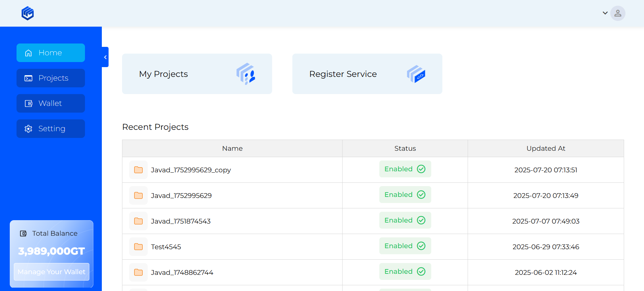Screen dimensions: 644x291
Task: Go to Home in sidebar
Action: click(x=51, y=53)
